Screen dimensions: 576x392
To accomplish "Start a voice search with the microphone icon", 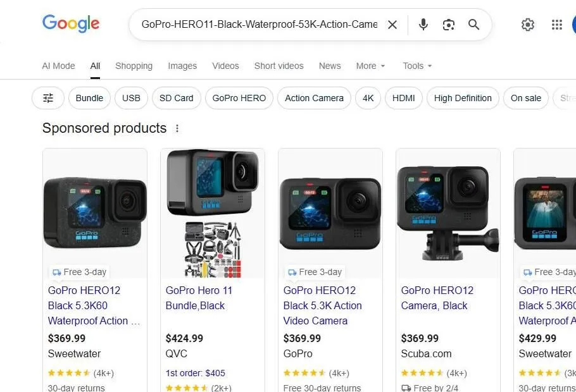I will tap(422, 25).
